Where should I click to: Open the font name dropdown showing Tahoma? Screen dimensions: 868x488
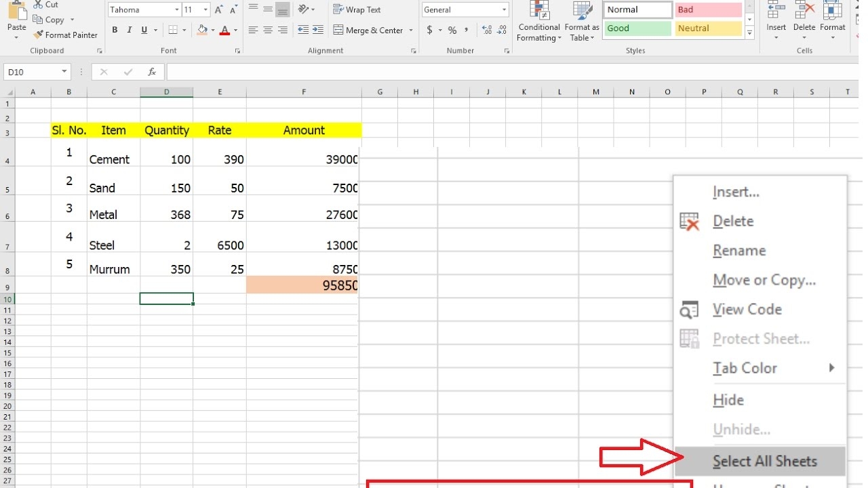click(177, 9)
